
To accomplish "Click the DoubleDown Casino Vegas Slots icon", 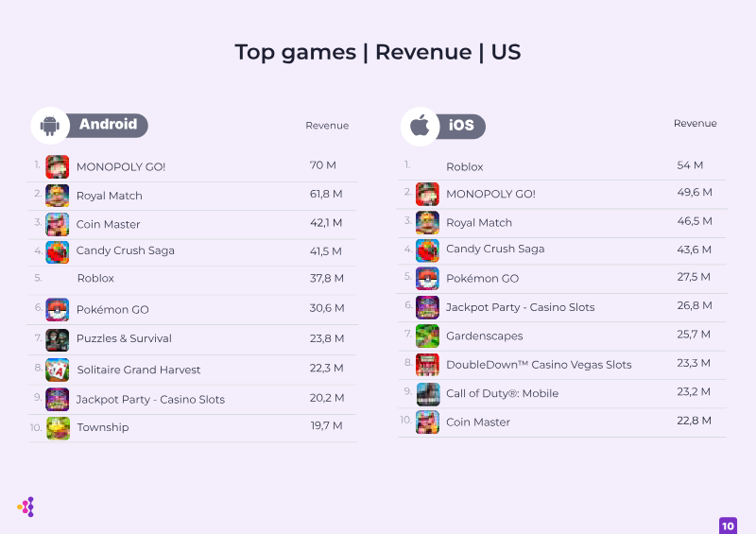I will pyautogui.click(x=428, y=365).
